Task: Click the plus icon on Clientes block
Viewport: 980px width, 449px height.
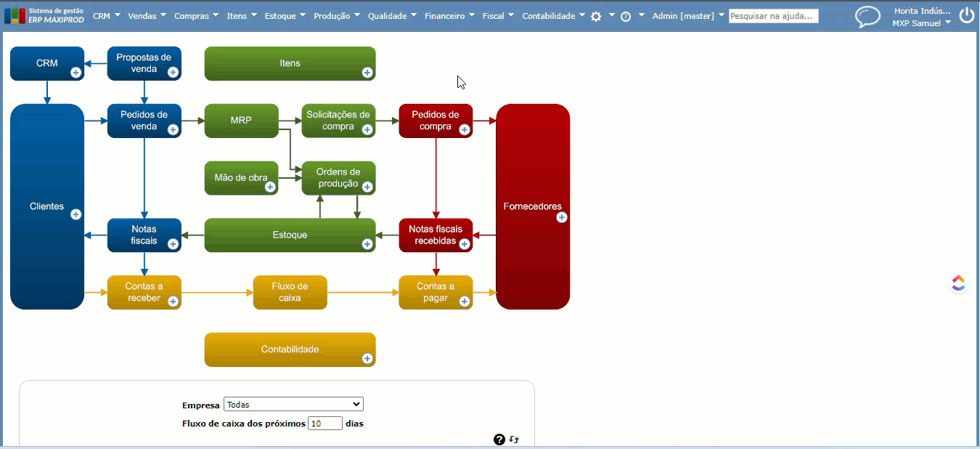Action: [75, 214]
